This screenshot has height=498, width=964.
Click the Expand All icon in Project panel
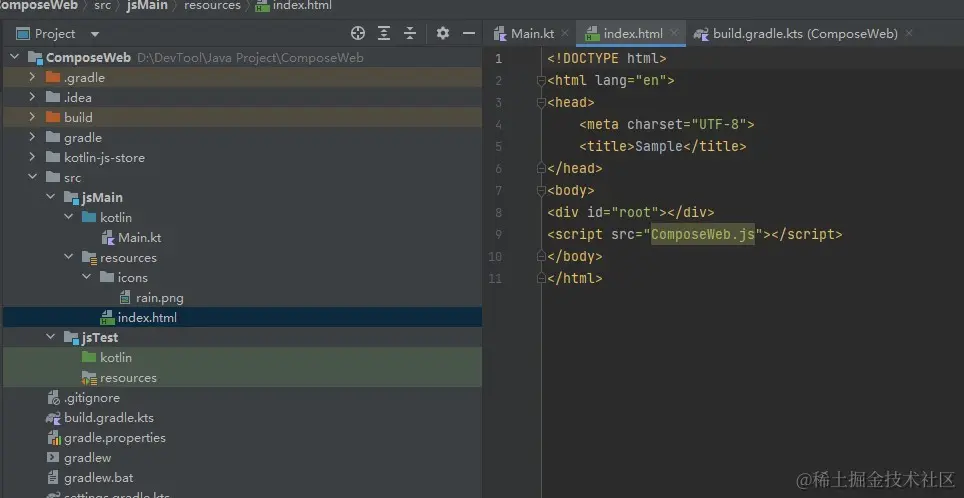point(384,33)
